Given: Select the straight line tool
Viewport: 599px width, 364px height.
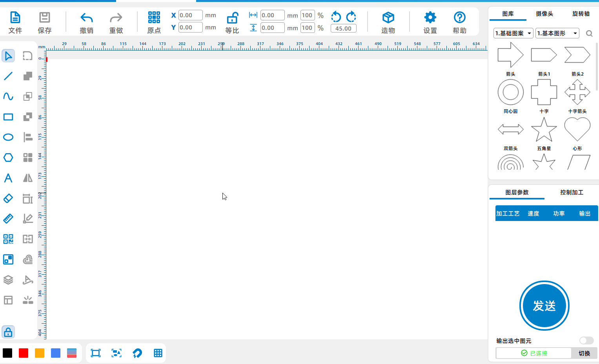Looking at the screenshot, I should tap(8, 76).
